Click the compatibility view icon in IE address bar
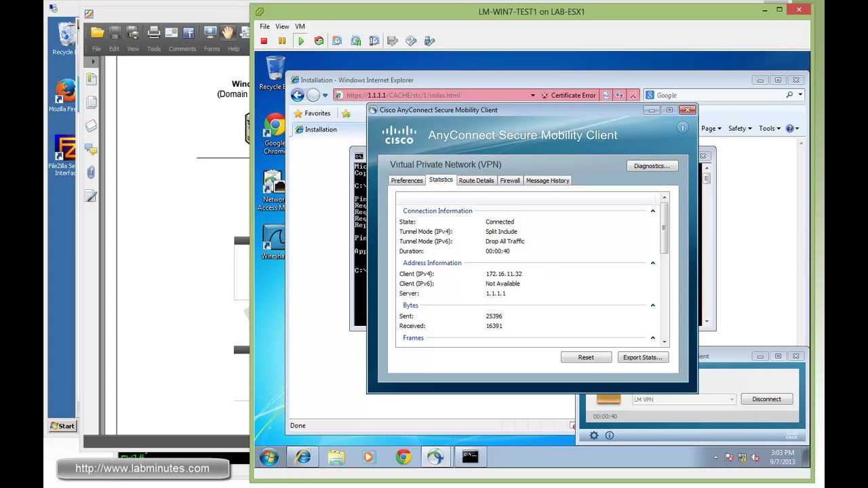Viewport: 868px width, 488px height. click(606, 96)
